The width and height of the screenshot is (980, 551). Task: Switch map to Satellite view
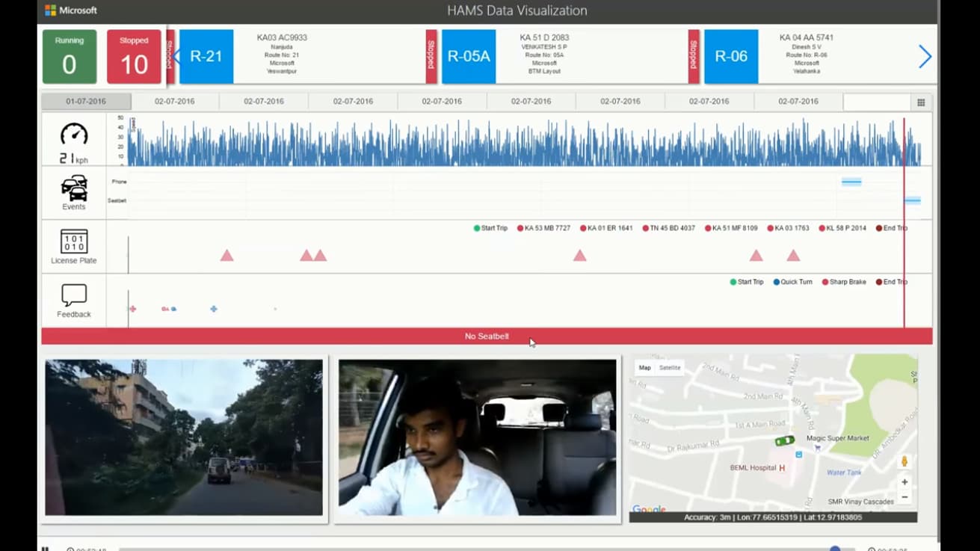669,368
